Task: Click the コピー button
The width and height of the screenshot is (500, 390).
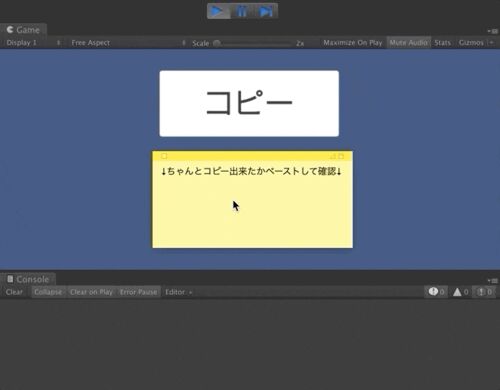Action: click(249, 103)
